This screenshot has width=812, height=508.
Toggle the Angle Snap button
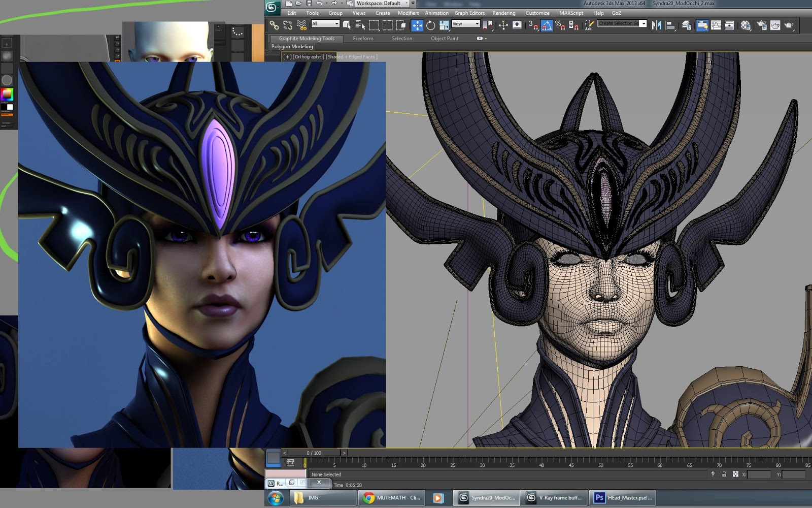pyautogui.click(x=547, y=25)
